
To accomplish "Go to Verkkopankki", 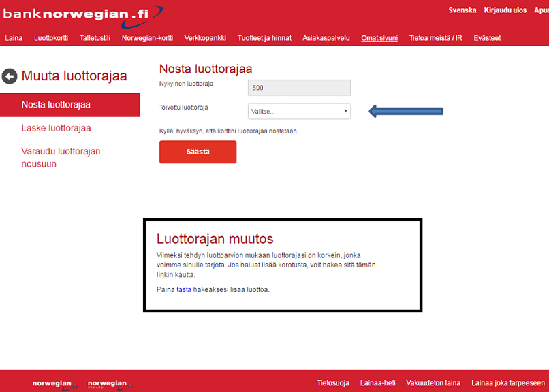I will 205,38.
